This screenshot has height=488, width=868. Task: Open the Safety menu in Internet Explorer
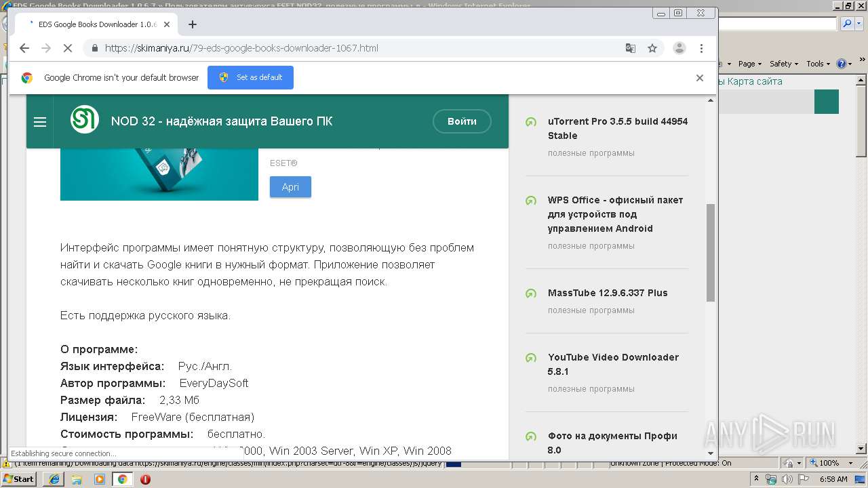pyautogui.click(x=784, y=64)
